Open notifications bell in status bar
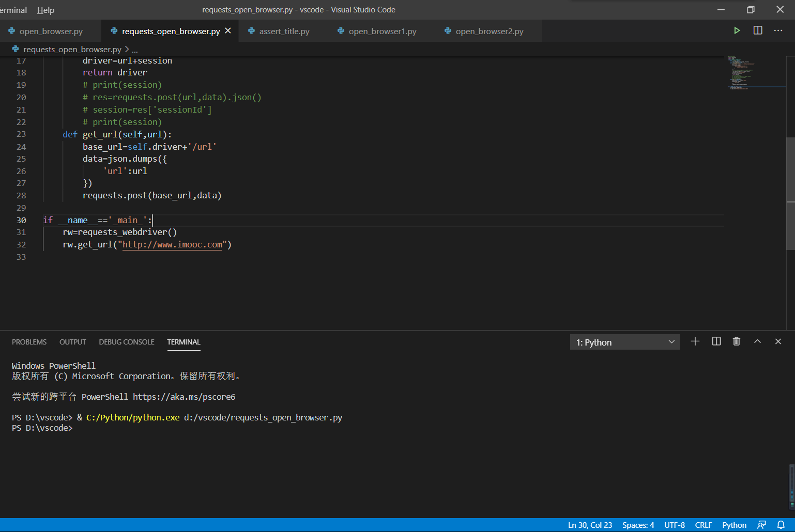Viewport: 795px width, 532px height. point(781,525)
